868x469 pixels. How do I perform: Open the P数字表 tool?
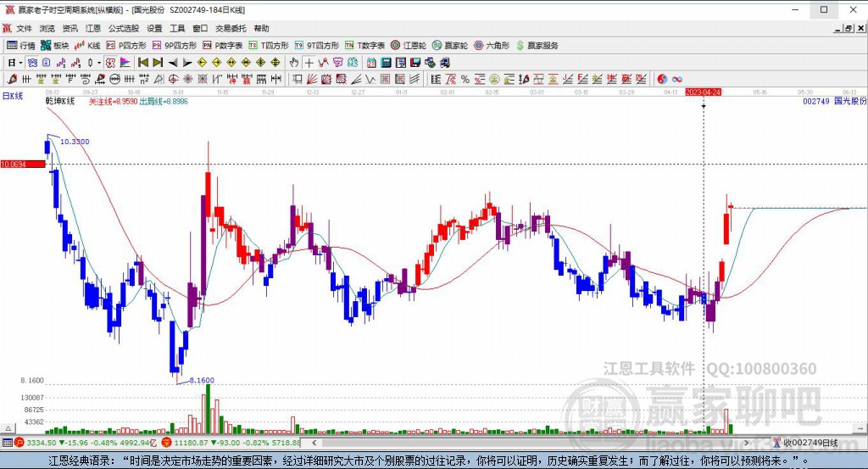[x=223, y=46]
